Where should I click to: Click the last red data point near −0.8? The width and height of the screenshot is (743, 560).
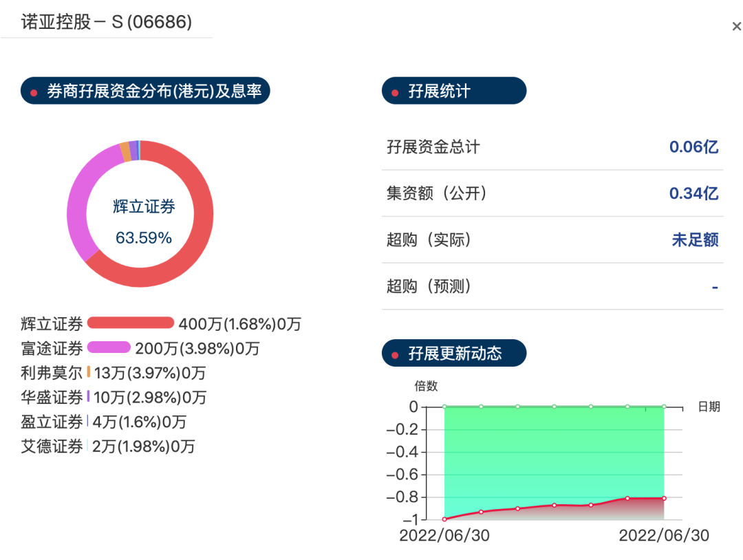(x=664, y=498)
